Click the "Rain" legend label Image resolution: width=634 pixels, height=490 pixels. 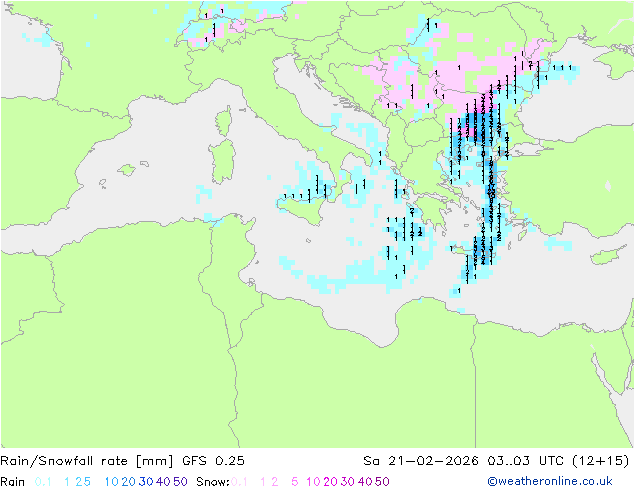tap(13, 482)
